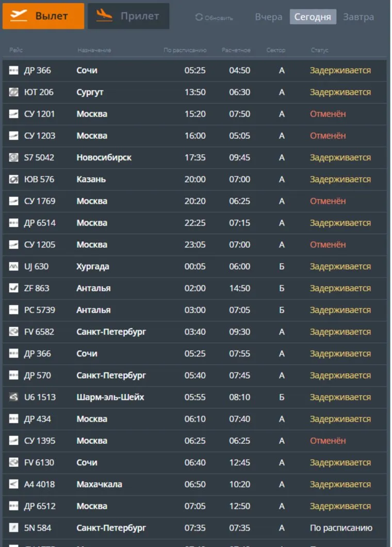
Task: Click the Отменён status of СУ 1395
Action: coord(328,441)
